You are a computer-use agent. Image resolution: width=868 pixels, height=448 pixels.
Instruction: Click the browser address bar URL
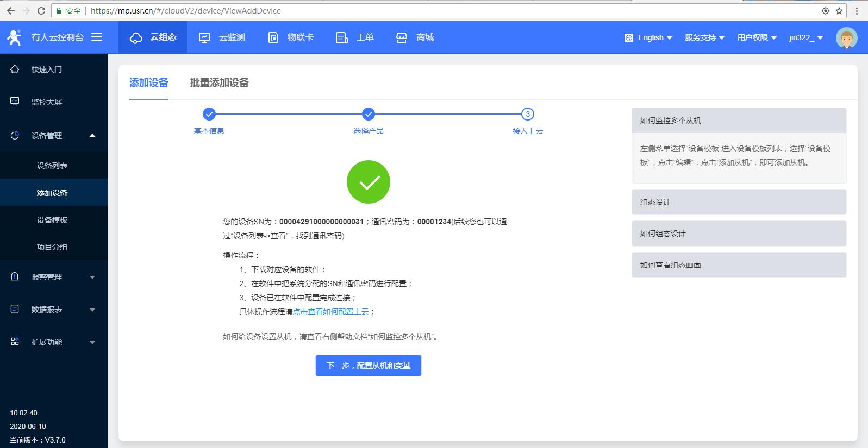pyautogui.click(x=186, y=11)
